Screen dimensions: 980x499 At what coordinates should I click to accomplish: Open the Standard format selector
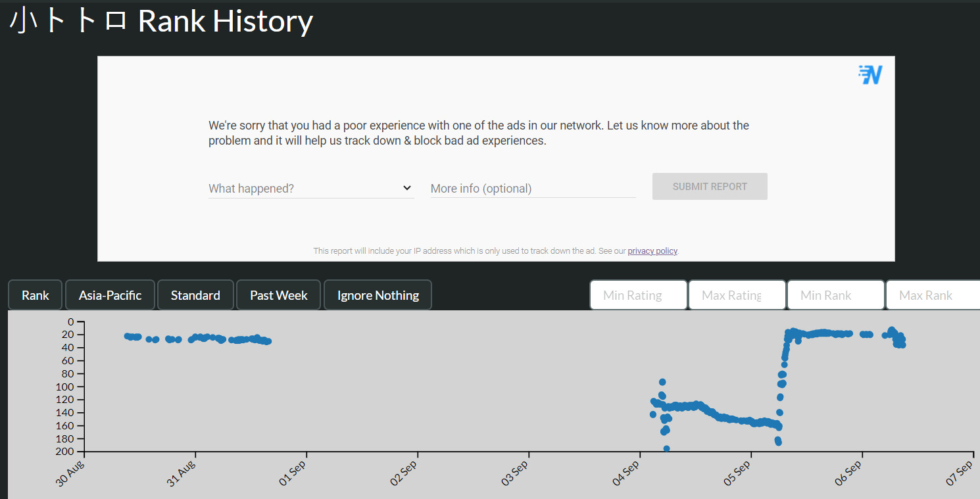click(x=195, y=295)
